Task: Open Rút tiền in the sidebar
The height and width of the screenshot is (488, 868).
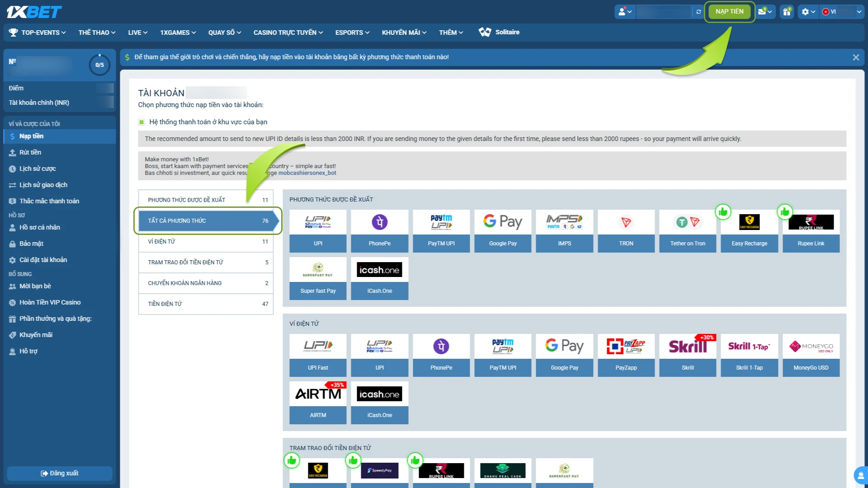Action: 59,152
